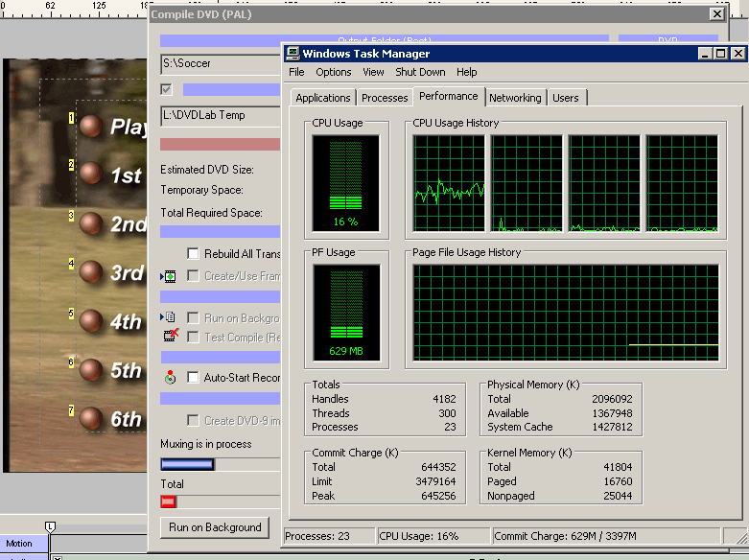Open the View menu in Task Manager
The image size is (749, 560).
pyautogui.click(x=373, y=72)
